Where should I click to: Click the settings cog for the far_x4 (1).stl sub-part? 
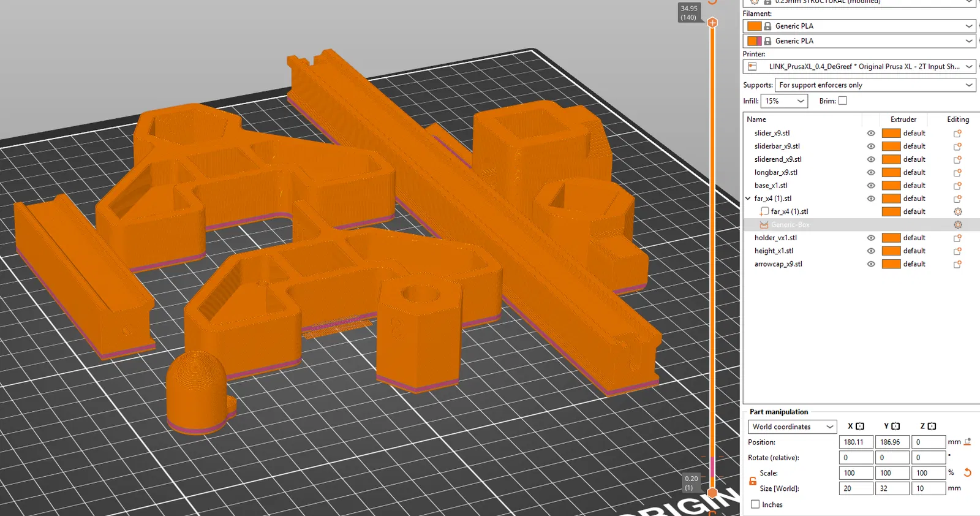click(958, 211)
